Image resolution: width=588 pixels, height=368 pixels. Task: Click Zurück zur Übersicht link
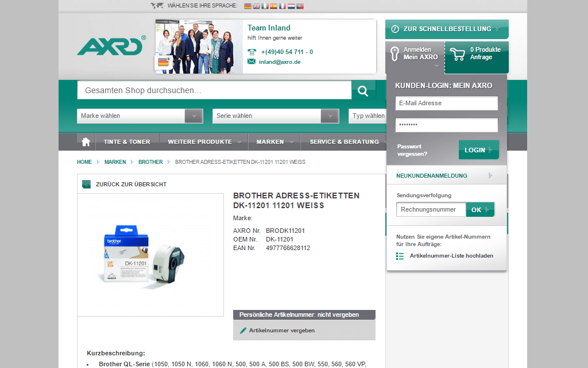tap(131, 185)
